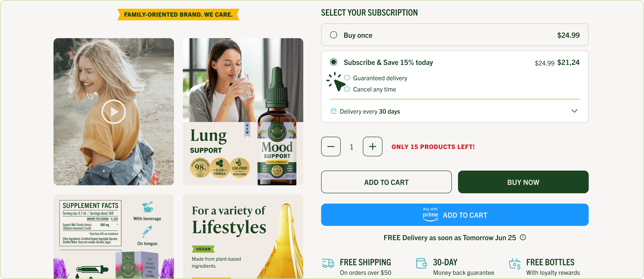Click the Cancel any time star icon
Screen dimensions: 644x279
click(x=347, y=89)
